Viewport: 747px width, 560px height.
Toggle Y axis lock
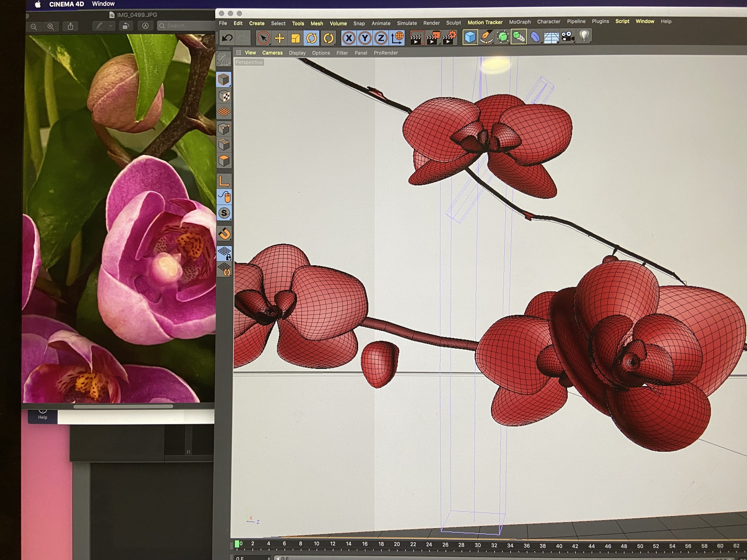click(365, 38)
